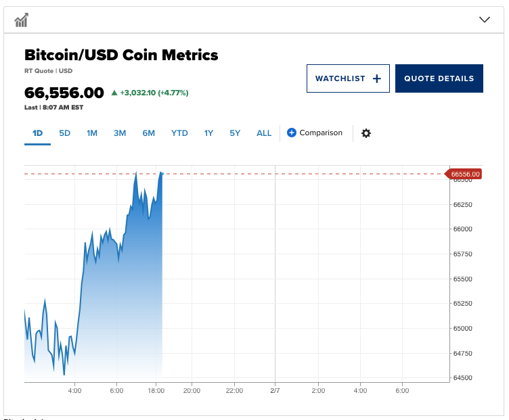Open Quote Details page
This screenshot has width=509, height=420.
[439, 78]
